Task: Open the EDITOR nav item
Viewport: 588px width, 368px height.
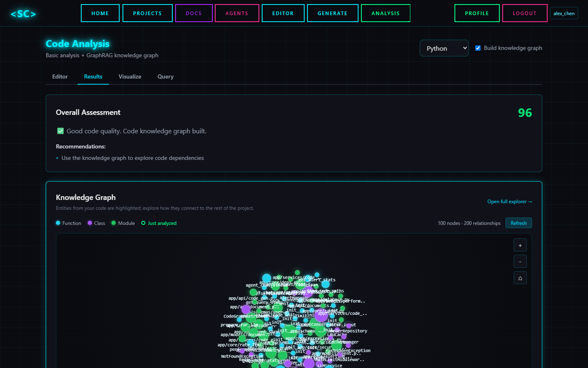Action: coord(283,13)
